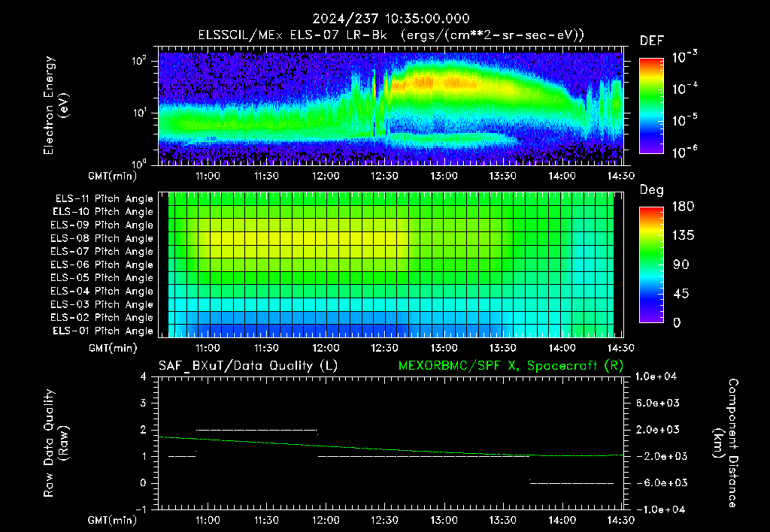
Task: Click the 45 value on Deg scale
Action: coord(681,294)
